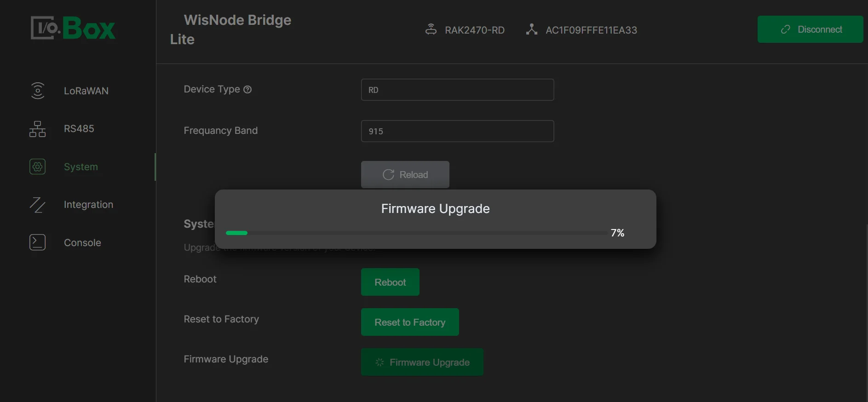Screen dimensions: 868x402
Task: Click the firmware upgrade progress bar
Action: pos(416,233)
